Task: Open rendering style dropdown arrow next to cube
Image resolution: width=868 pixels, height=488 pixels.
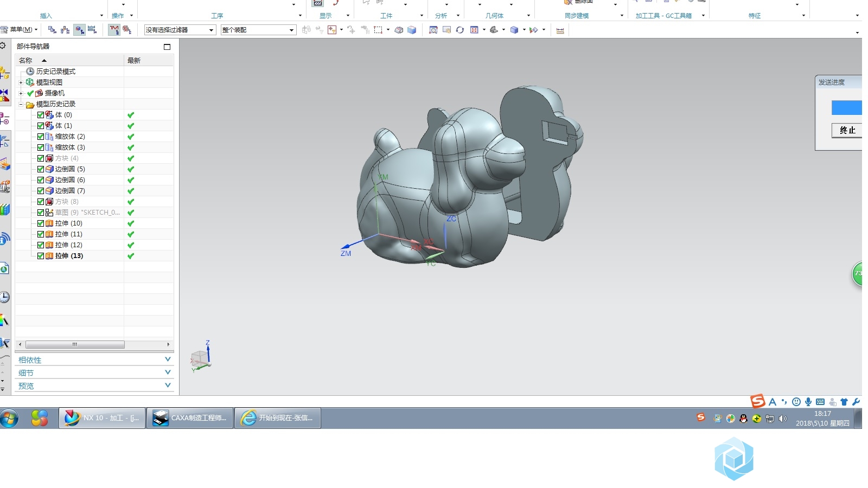Action: click(524, 30)
